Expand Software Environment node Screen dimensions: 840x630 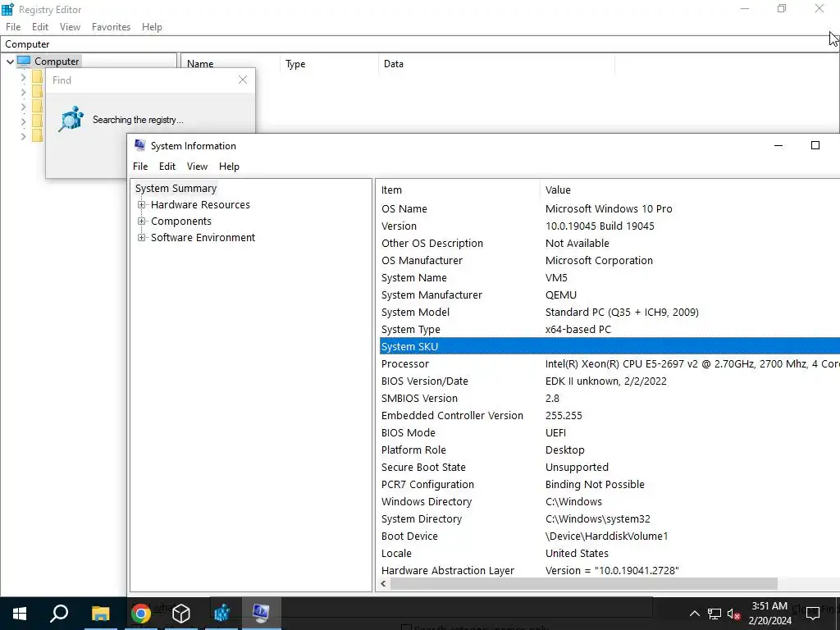141,237
